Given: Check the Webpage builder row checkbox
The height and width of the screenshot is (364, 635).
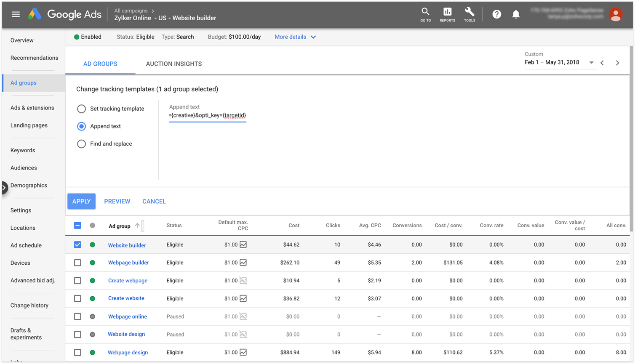Looking at the screenshot, I should click(77, 263).
